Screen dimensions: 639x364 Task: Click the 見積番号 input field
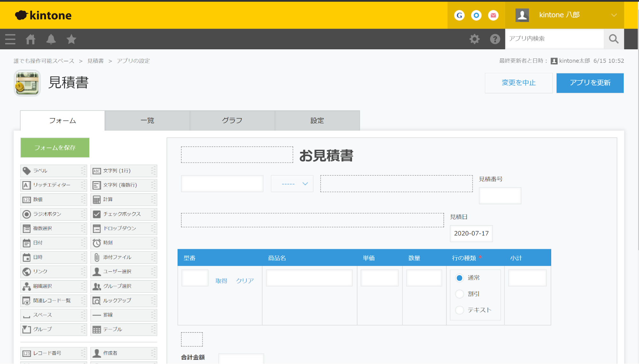[x=500, y=196]
